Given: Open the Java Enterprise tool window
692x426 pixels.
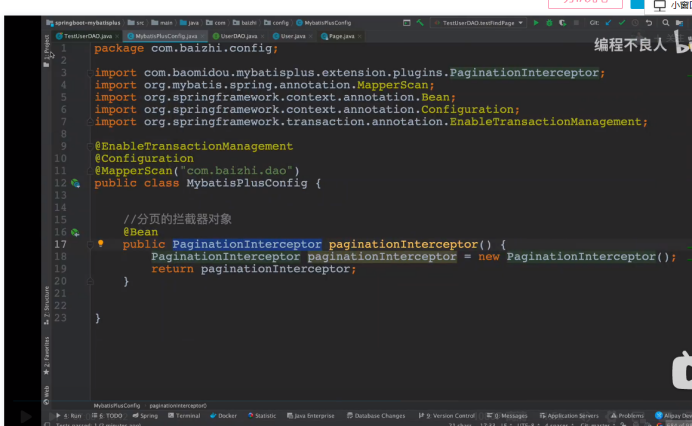Looking at the screenshot, I should click(x=311, y=415).
